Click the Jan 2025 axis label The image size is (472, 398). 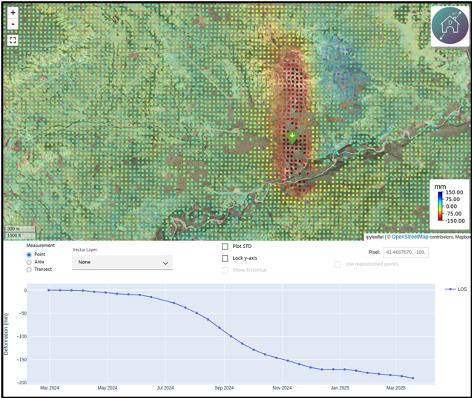click(340, 388)
